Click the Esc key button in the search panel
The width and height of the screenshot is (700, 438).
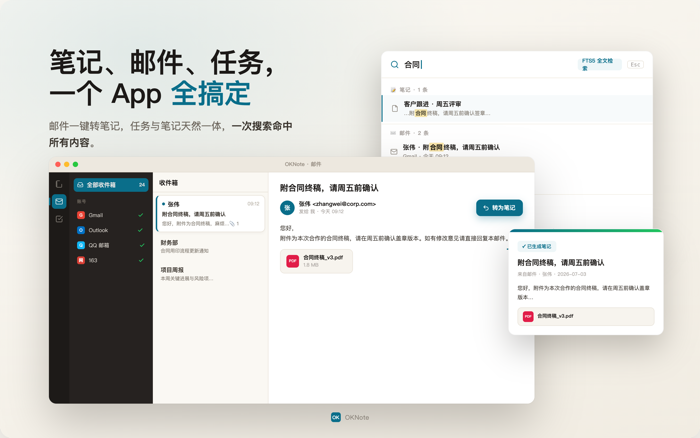pos(635,65)
